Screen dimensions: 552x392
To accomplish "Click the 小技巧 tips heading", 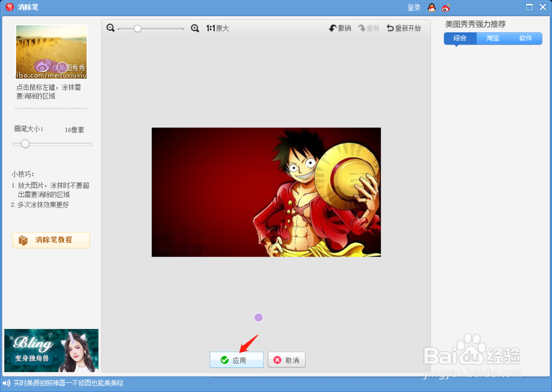I will tap(23, 174).
